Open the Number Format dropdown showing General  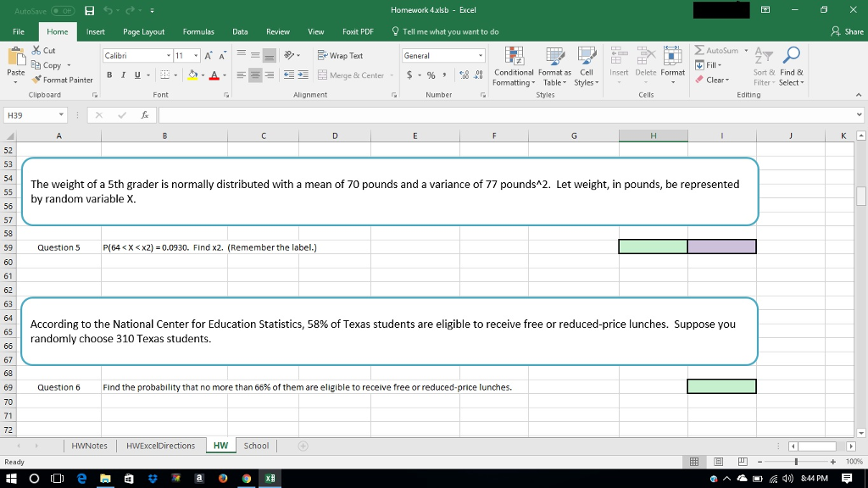[x=442, y=54]
